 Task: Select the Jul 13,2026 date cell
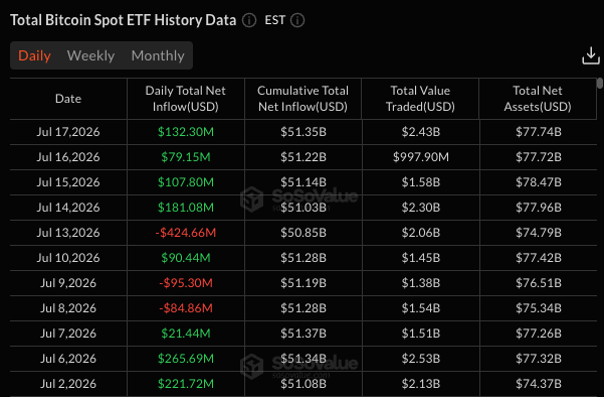pyautogui.click(x=68, y=233)
